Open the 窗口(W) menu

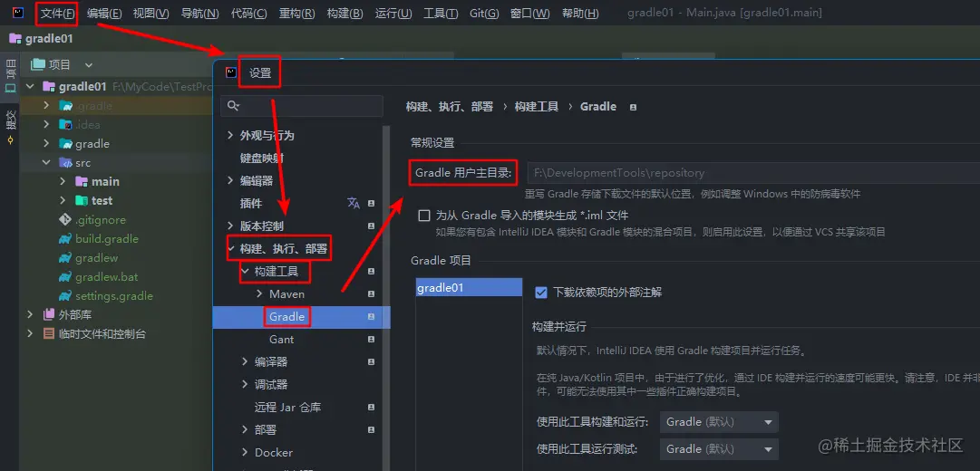(530, 13)
